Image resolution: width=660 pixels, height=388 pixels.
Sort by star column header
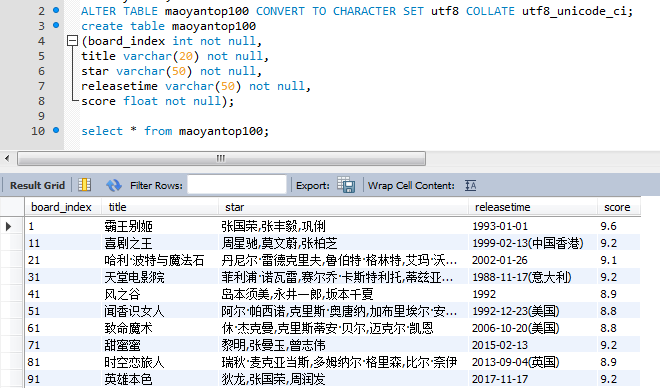coord(343,207)
